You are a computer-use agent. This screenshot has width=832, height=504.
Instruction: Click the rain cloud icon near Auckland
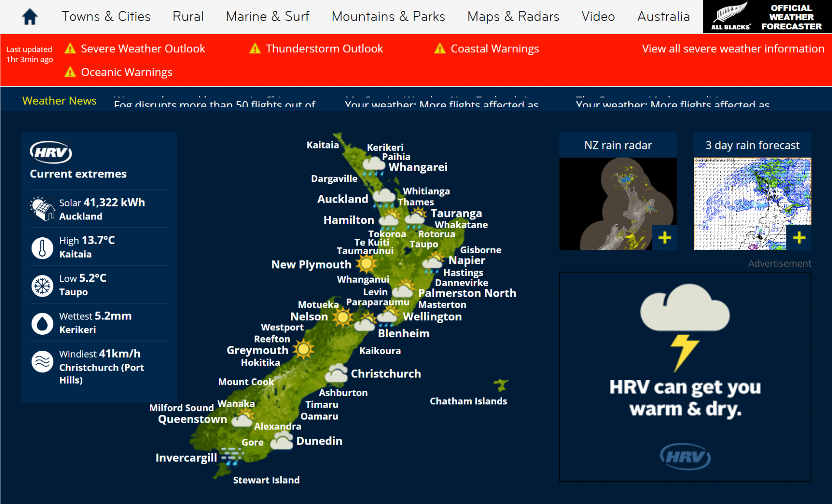click(x=384, y=197)
